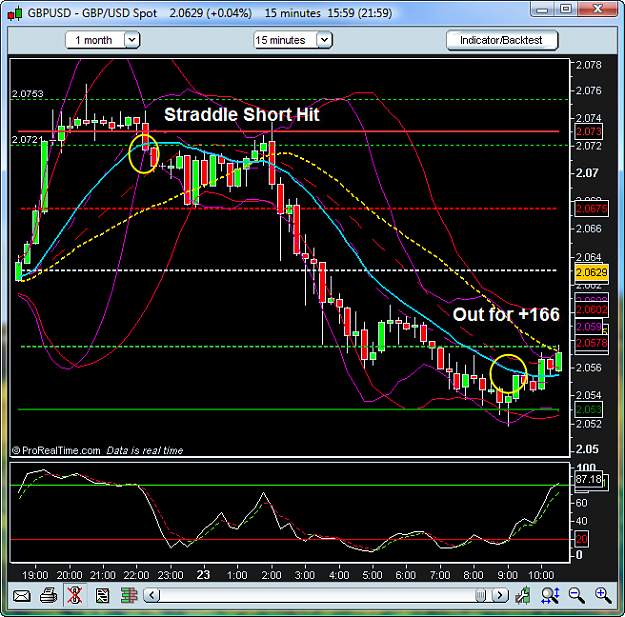Click the 87.18 oscillator value label
The image size is (625, 617).
[x=588, y=479]
